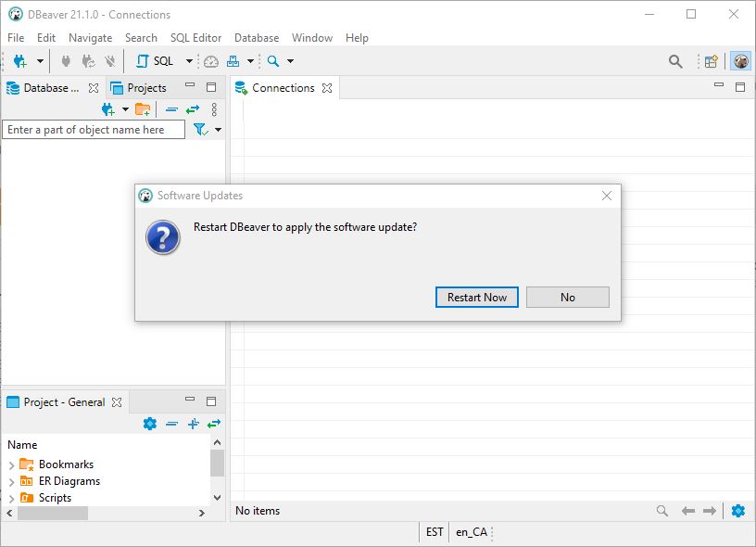756x547 pixels.
Task: Click the blue search magnifier in toolbar
Action: pyautogui.click(x=273, y=61)
